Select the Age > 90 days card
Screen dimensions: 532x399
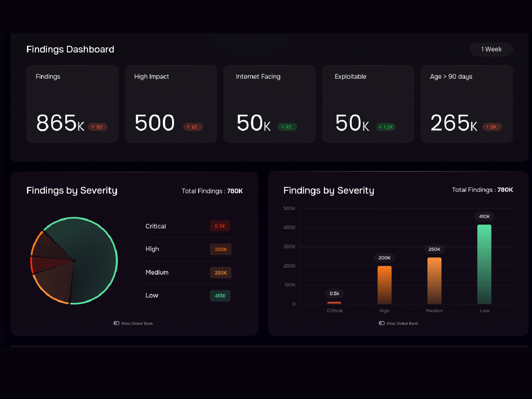467,104
